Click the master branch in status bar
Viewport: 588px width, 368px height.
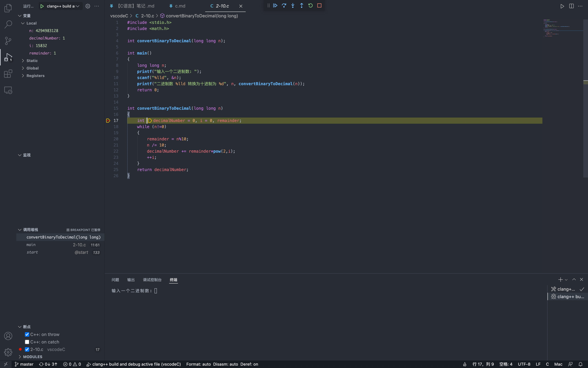pyautogui.click(x=24, y=364)
